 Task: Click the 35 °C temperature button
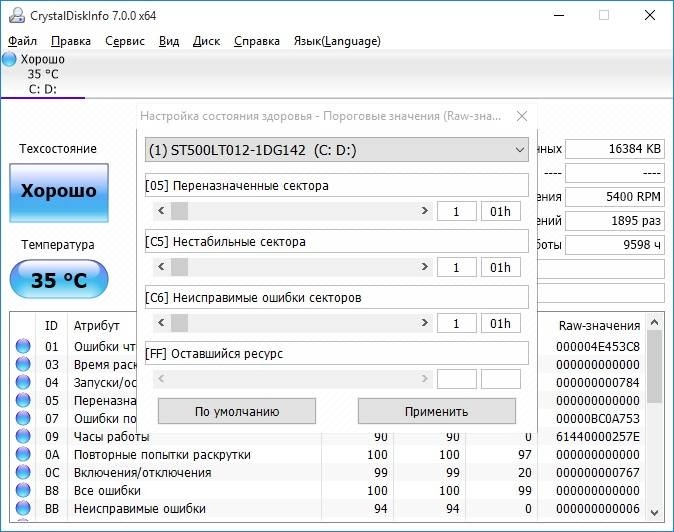pos(59,279)
